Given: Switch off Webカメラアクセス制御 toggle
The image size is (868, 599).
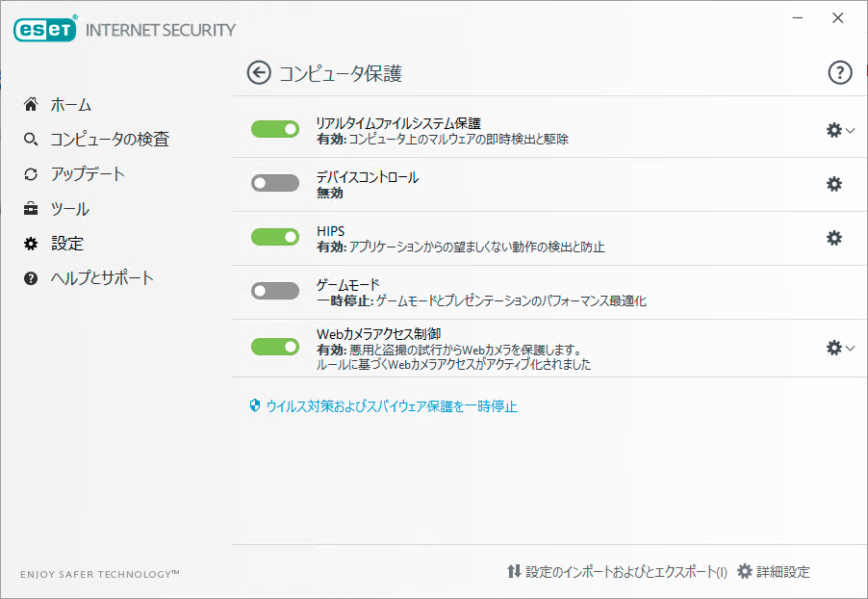Looking at the screenshot, I should point(275,347).
